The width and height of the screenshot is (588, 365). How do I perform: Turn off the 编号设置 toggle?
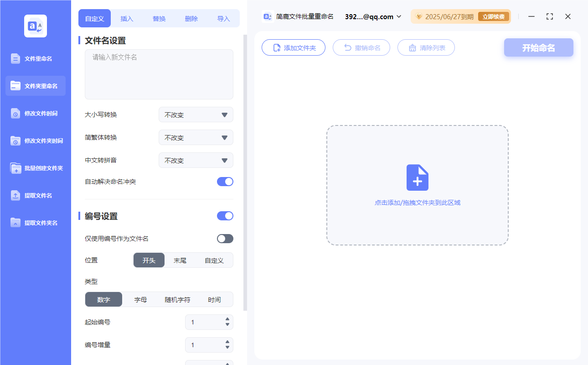tap(225, 215)
